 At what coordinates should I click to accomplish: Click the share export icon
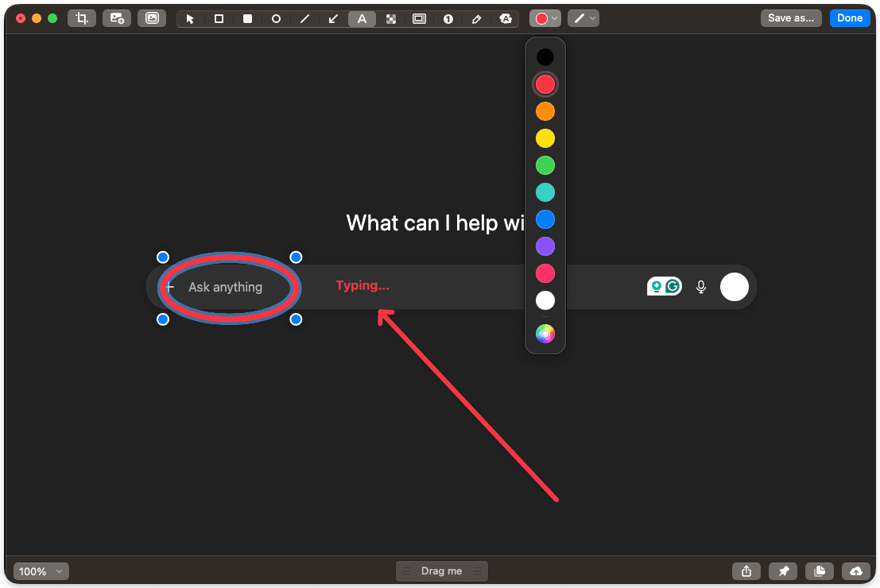[746, 571]
